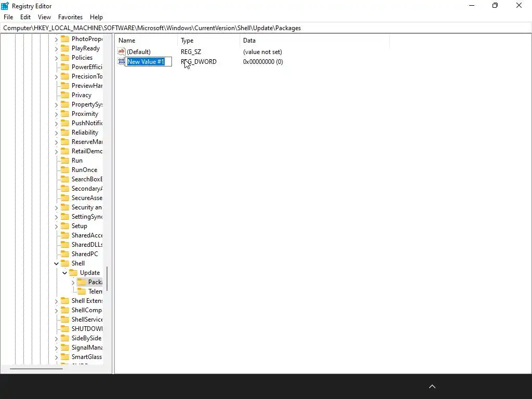The width and height of the screenshot is (532, 399).
Task: Open the Favorites menu
Action: point(70,17)
